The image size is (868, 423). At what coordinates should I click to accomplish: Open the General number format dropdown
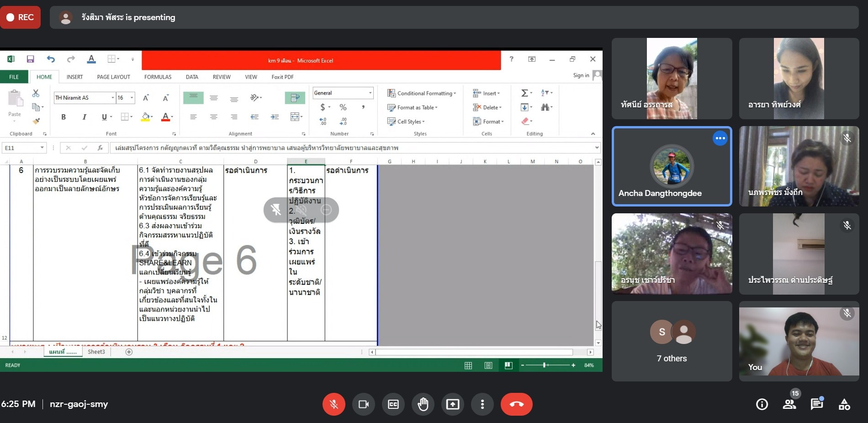point(370,93)
